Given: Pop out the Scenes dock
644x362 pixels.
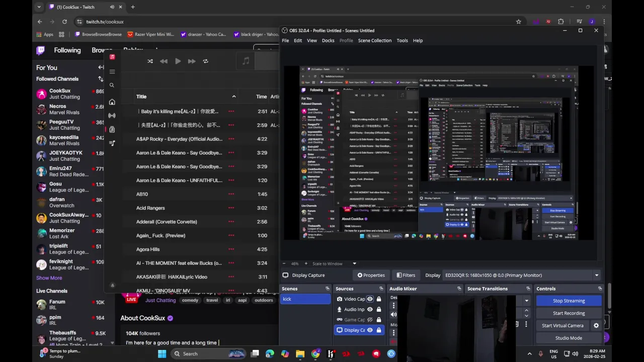Looking at the screenshot, I should [328, 289].
